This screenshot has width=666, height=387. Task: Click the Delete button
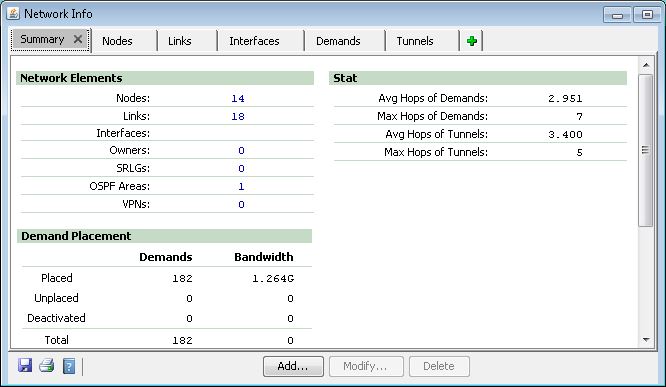[439, 366]
